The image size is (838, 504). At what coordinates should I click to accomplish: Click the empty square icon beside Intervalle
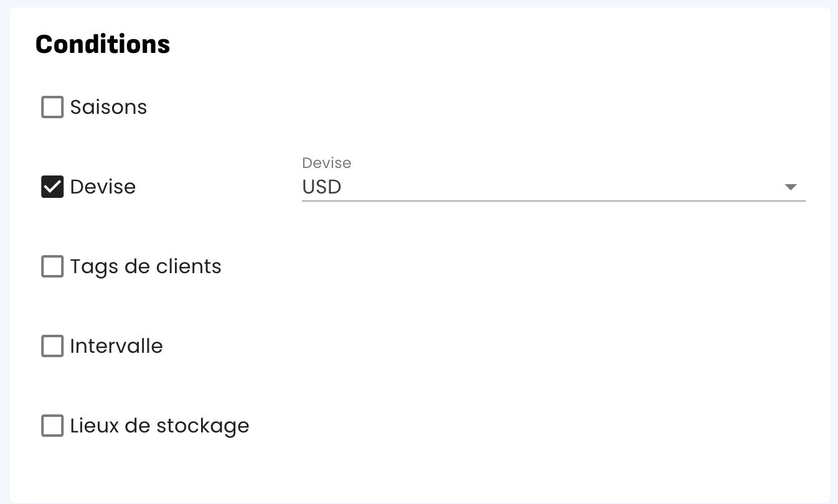pos(52,346)
